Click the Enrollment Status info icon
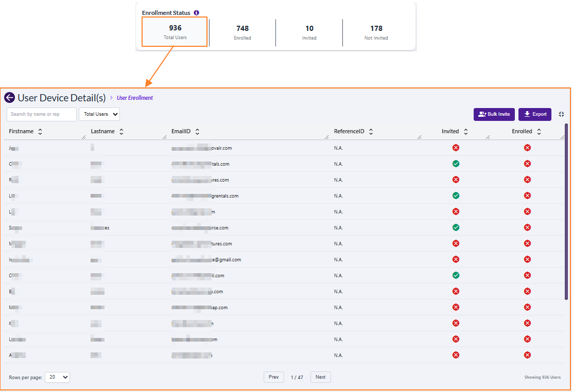This screenshot has width=572, height=392. click(196, 13)
